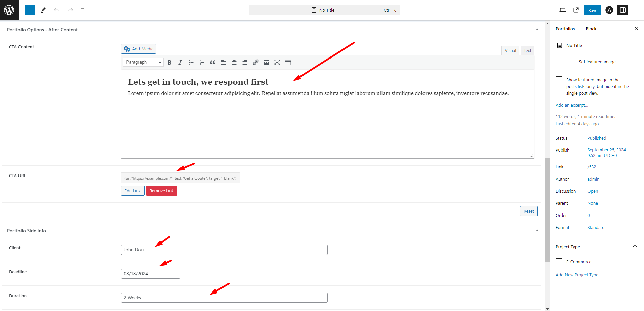Focus the Duration input field
Image resolution: width=644 pixels, height=311 pixels.
(x=224, y=298)
